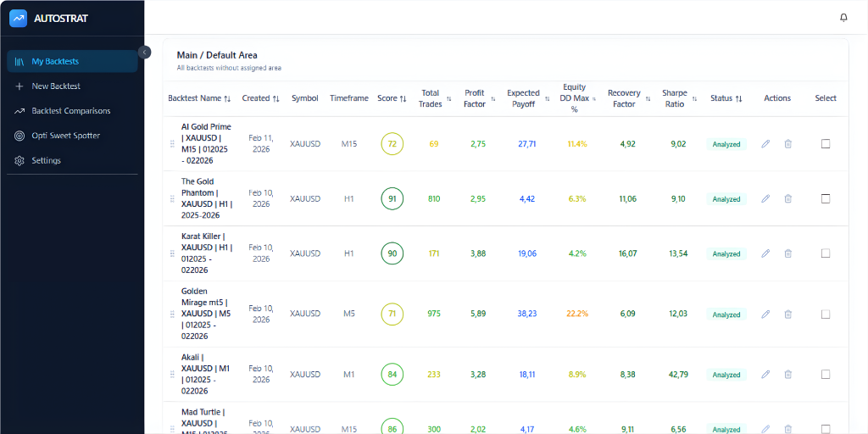Image resolution: width=868 pixels, height=434 pixels.
Task: Grab drag handle of AI Gold Prime row
Action: point(172,144)
